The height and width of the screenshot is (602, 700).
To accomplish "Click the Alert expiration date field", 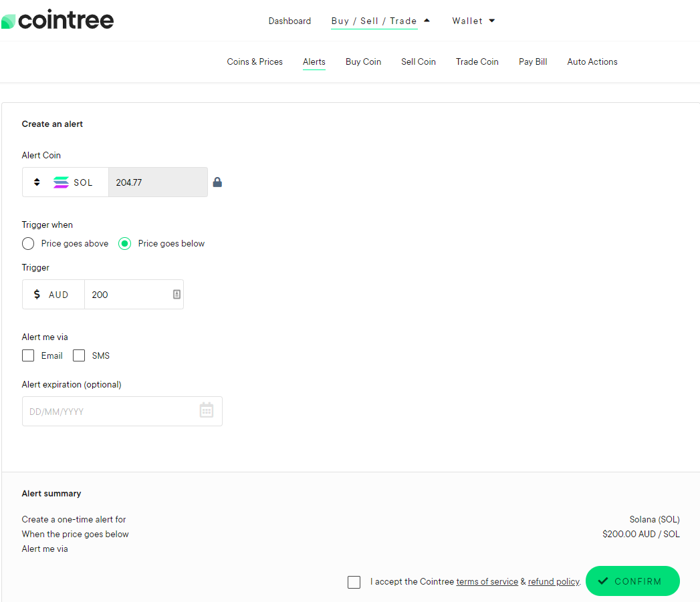I will (122, 411).
